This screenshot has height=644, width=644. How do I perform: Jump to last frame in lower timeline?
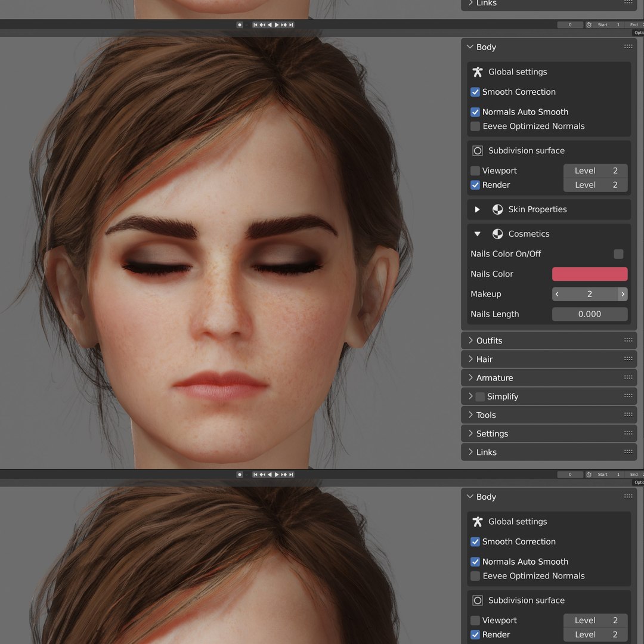point(291,475)
